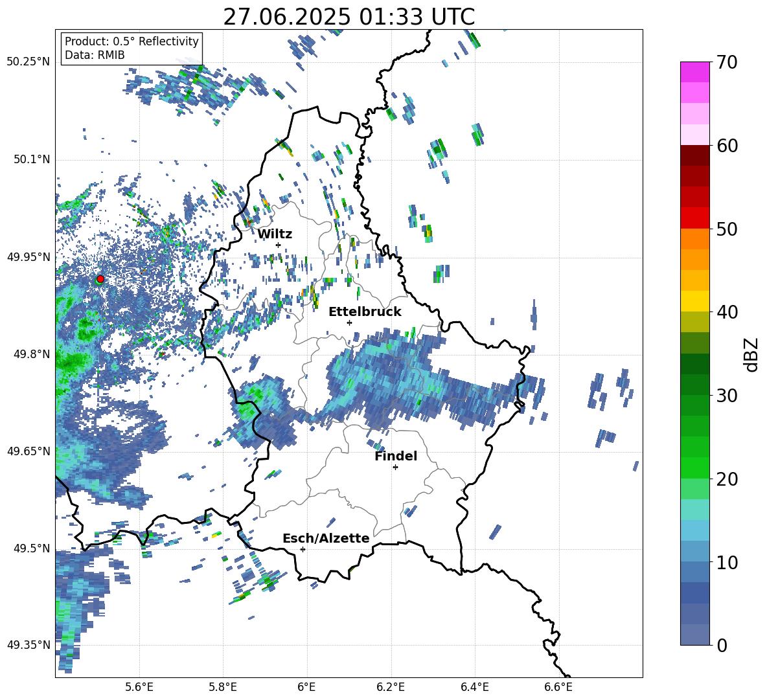Screen dimensions: 767x700
Task: Click the 49.8°N latitude label
Action: point(31,354)
